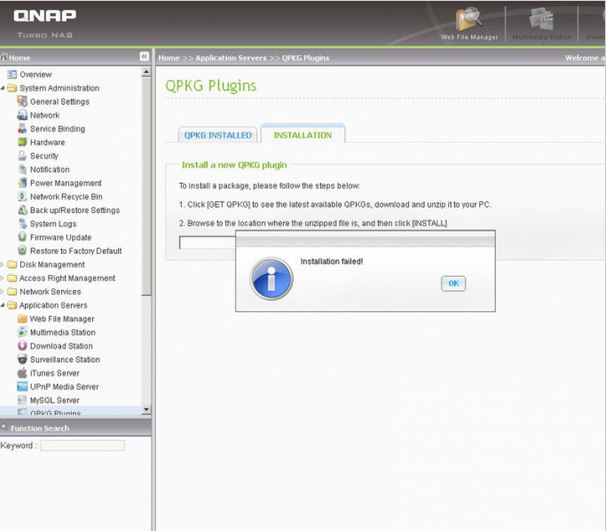Click the Keyword search input field
Image resolution: width=607 pixels, height=531 pixels.
[x=82, y=445]
